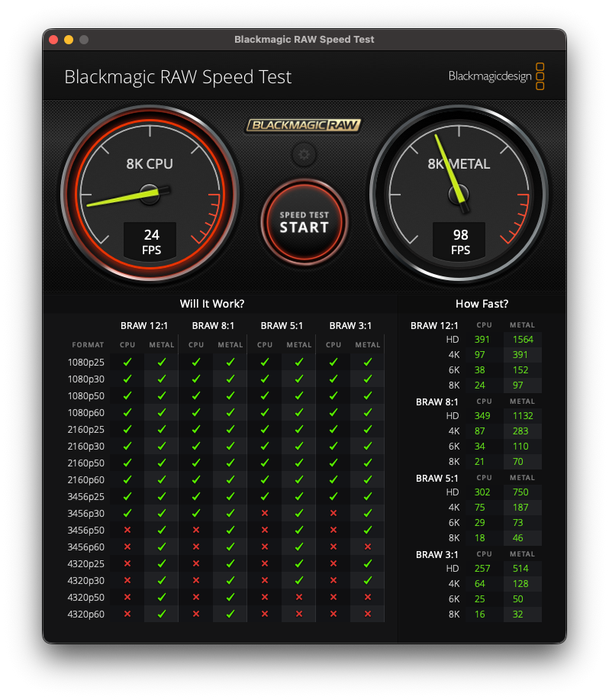Minimize the window with yellow button
Screen dimensions: 609x700
pos(69,40)
